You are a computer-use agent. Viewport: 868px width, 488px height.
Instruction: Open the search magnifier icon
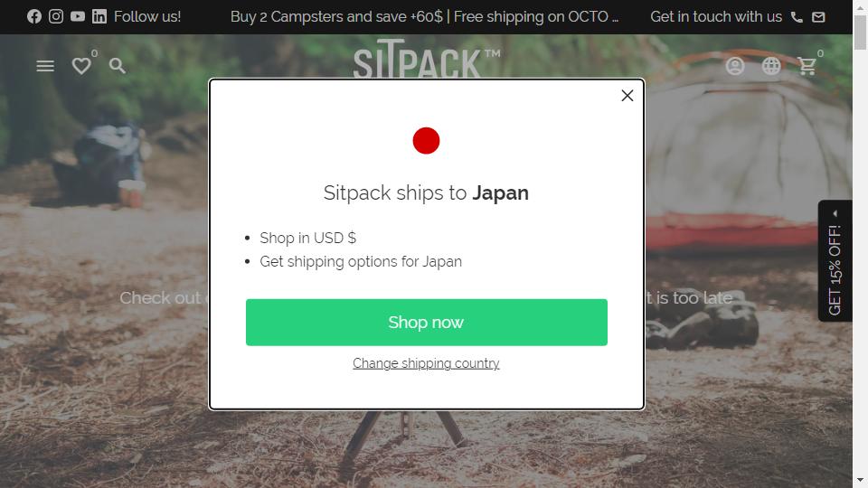[118, 66]
